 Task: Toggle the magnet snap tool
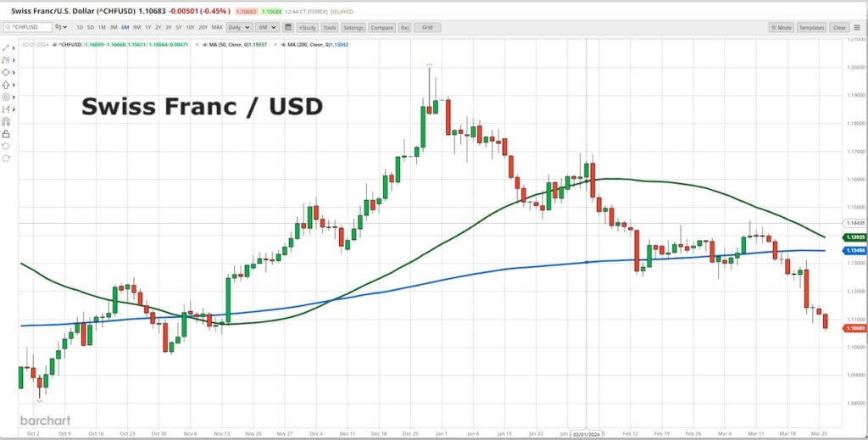(x=6, y=121)
